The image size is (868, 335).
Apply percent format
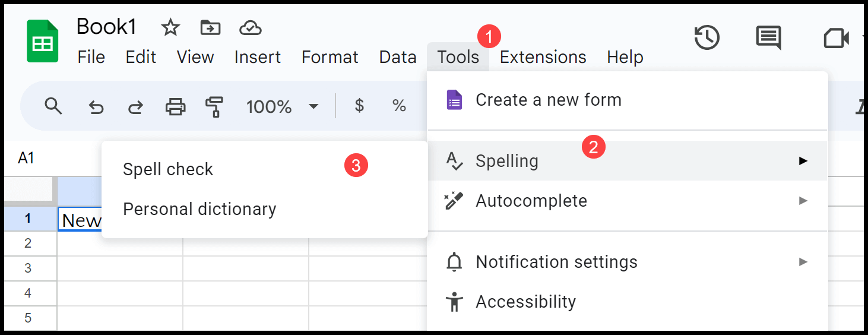click(x=399, y=106)
